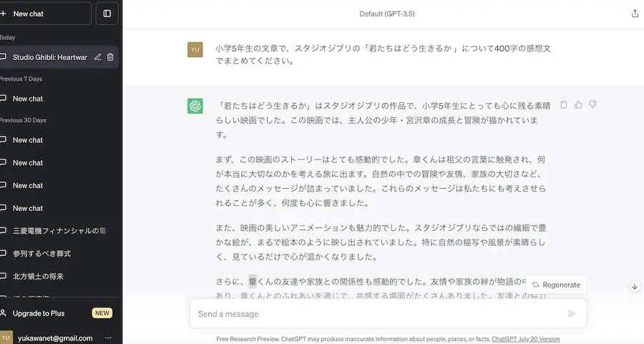Open the New chat under Previous 7 Days
Viewport: 644px width, 344px height.
[x=59, y=99]
